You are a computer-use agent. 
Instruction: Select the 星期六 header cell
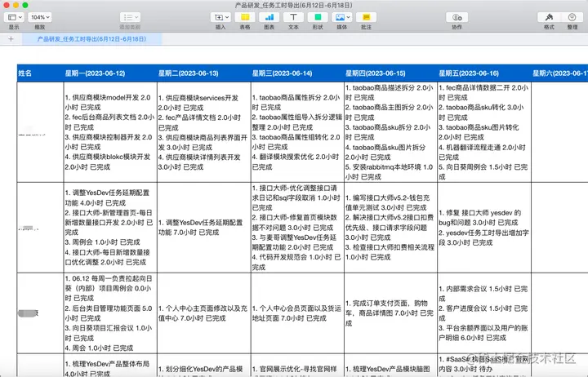(x=559, y=73)
